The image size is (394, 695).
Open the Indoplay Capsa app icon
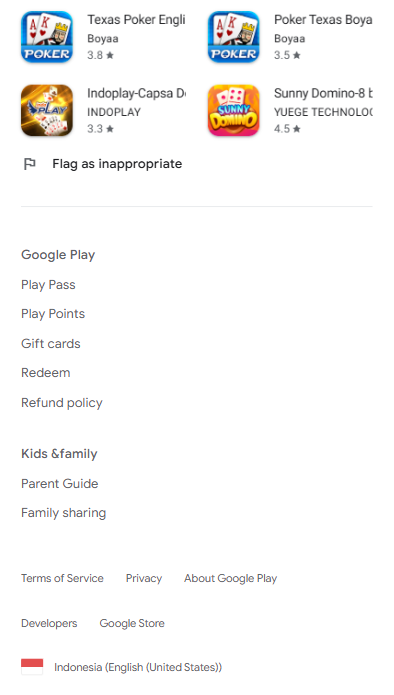click(x=47, y=110)
